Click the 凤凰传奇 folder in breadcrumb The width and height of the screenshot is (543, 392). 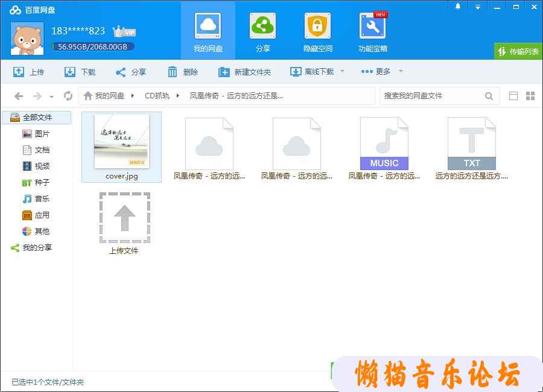[x=236, y=95]
